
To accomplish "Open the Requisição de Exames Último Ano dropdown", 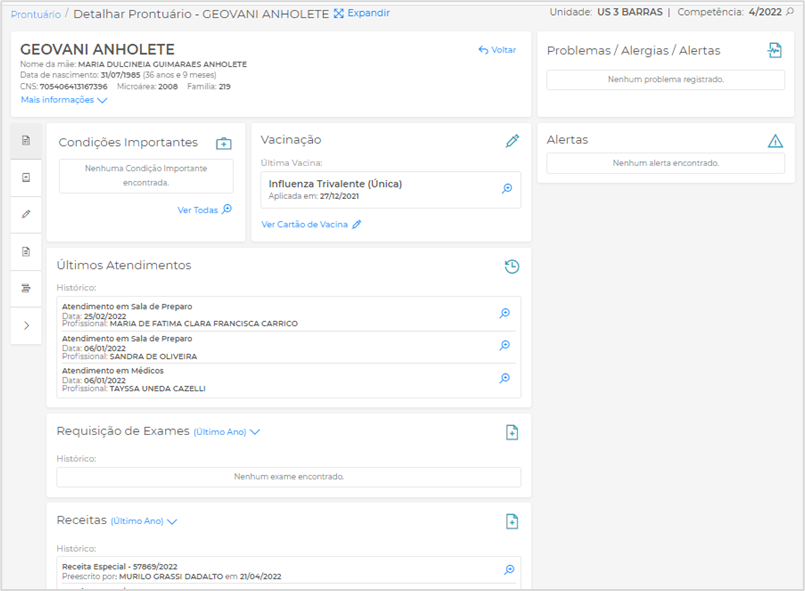I will (x=226, y=432).
